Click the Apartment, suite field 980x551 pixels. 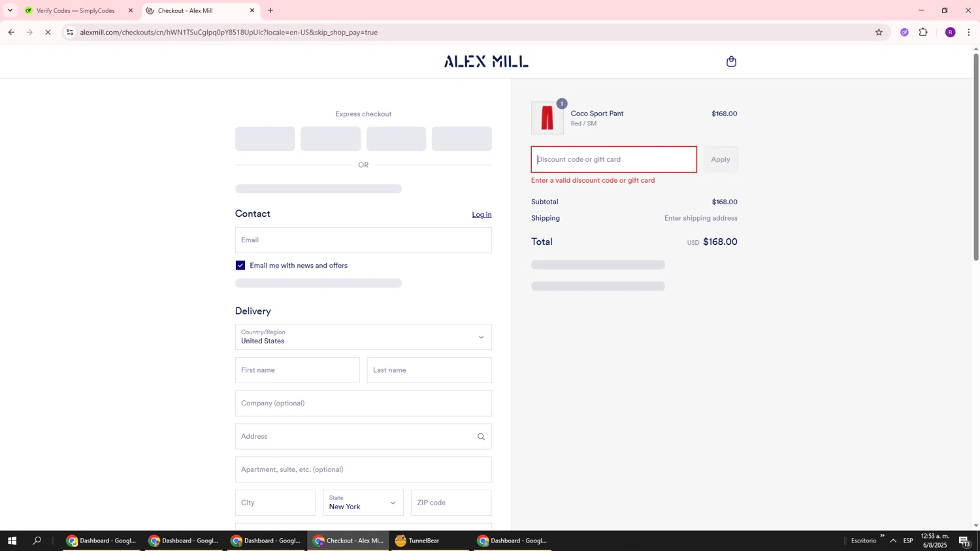click(x=363, y=469)
